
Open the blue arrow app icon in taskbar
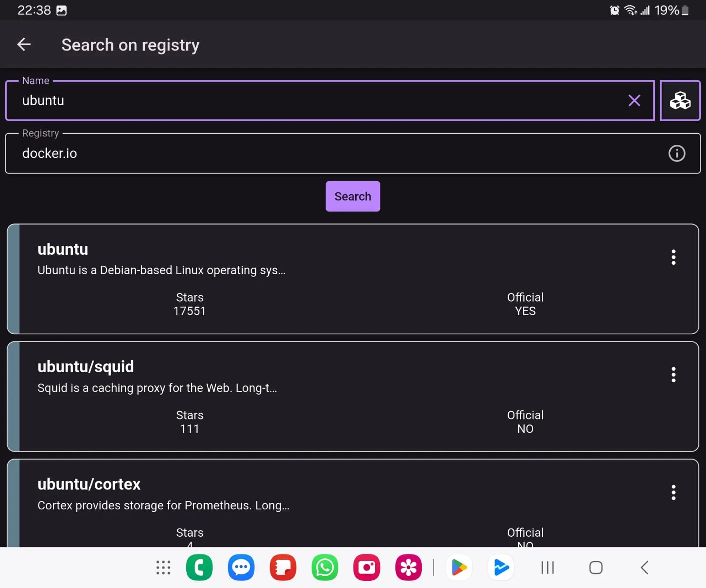coord(501,568)
